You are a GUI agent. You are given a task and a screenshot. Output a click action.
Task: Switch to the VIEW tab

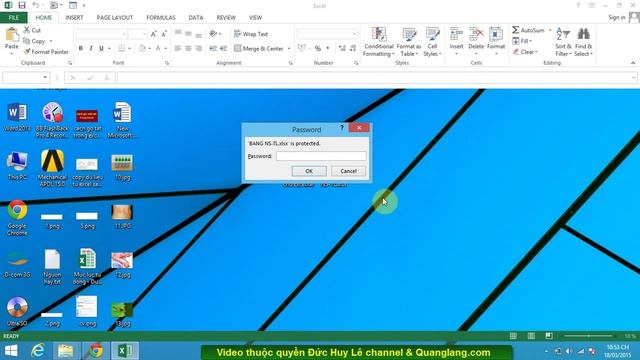pyautogui.click(x=256, y=18)
